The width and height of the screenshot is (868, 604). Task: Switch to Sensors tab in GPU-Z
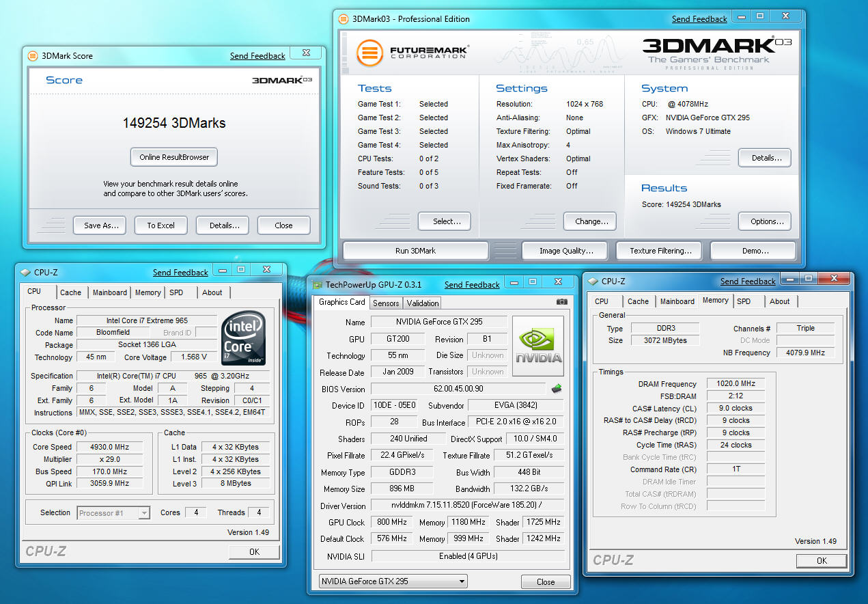pos(386,303)
